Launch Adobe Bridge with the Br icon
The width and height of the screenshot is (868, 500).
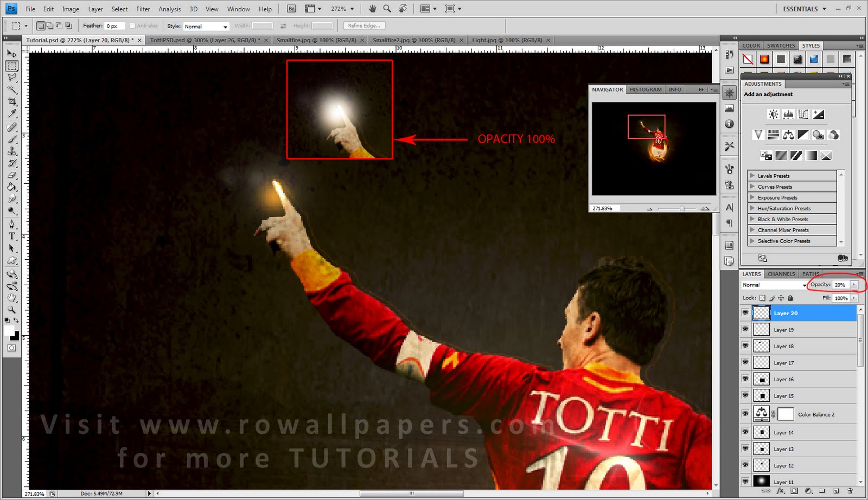(x=291, y=9)
